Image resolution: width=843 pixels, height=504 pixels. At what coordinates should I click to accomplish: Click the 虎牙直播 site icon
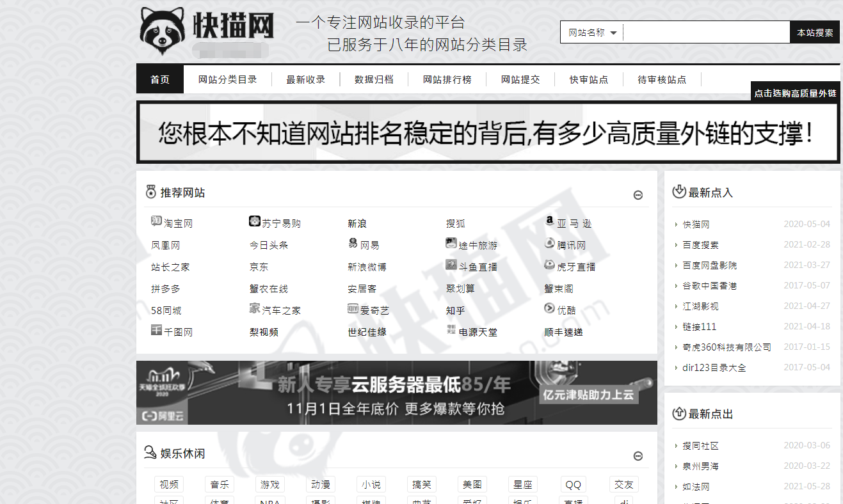pos(549,265)
